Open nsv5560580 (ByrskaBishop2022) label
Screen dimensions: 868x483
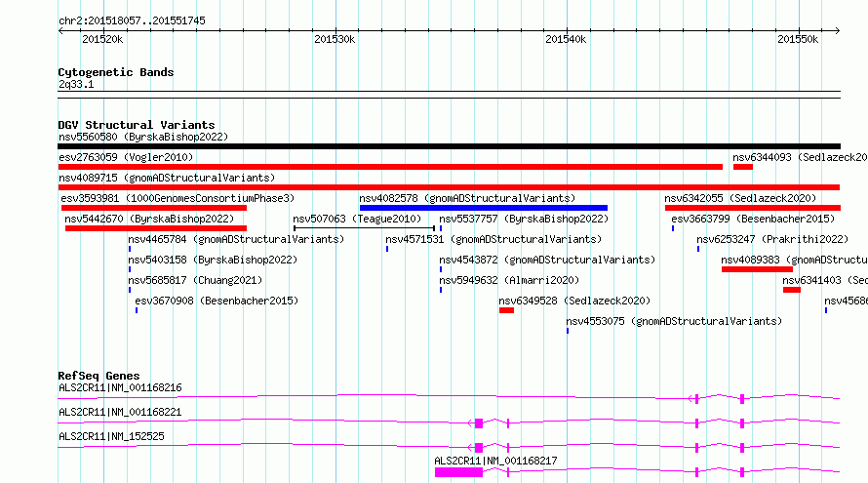[143, 137]
